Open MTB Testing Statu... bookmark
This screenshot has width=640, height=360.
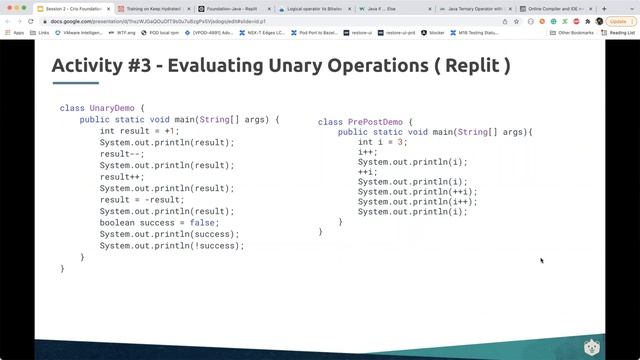click(x=474, y=33)
